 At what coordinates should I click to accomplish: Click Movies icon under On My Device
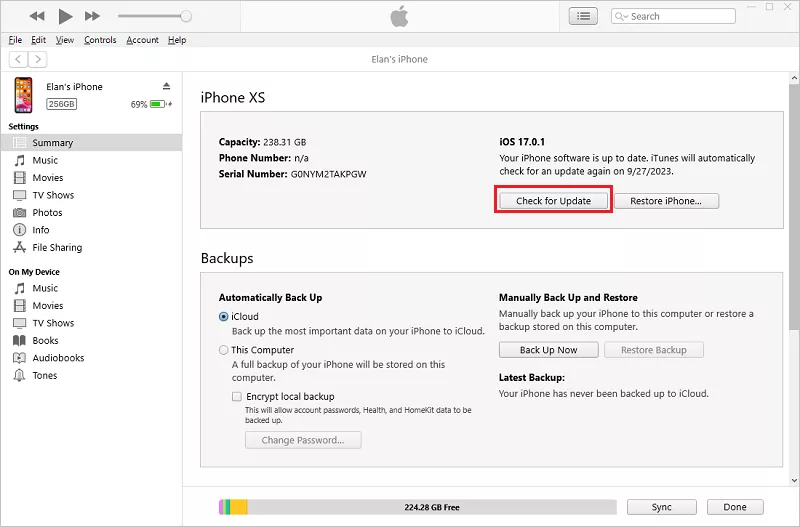(x=19, y=306)
